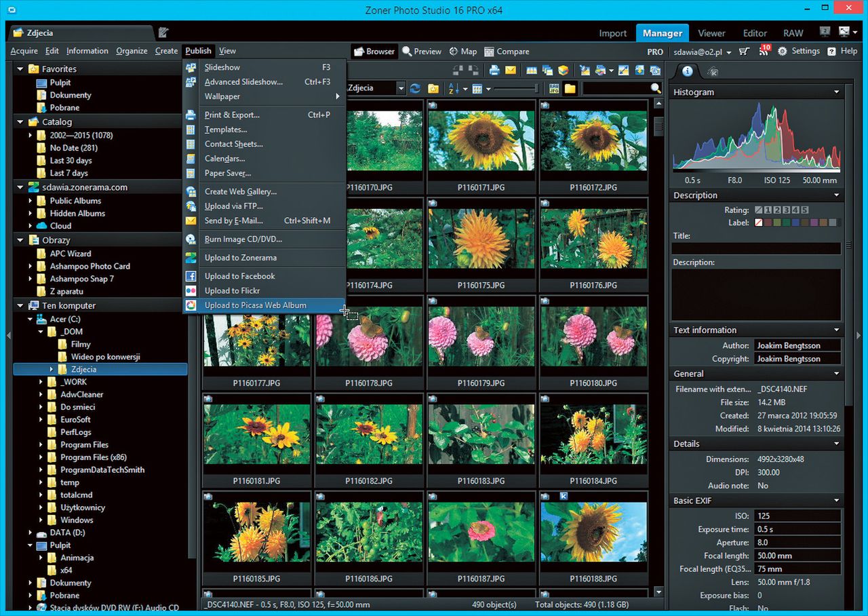
Task: Switch to the RAW module tab
Action: (x=793, y=33)
